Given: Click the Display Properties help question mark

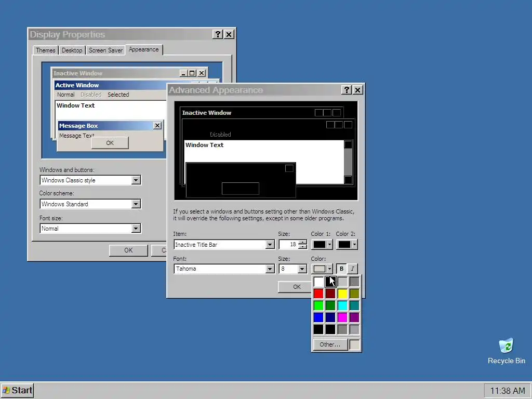Looking at the screenshot, I should coord(218,34).
